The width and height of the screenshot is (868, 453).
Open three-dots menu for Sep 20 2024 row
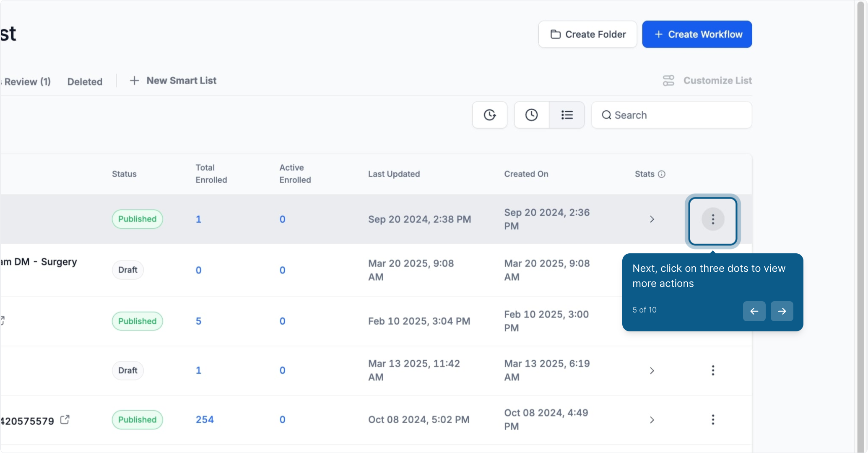coord(713,219)
